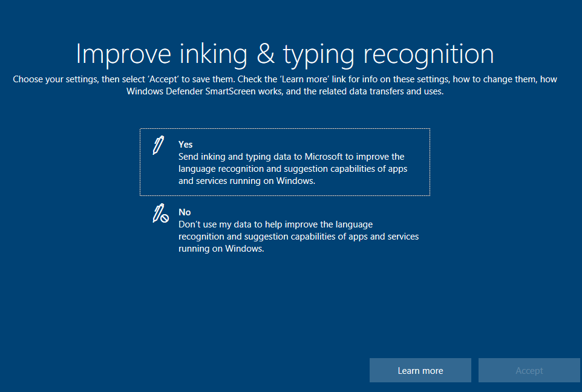The width and height of the screenshot is (582, 392).
Task: Click 'running on Windows.' under the No option
Action: [221, 249]
